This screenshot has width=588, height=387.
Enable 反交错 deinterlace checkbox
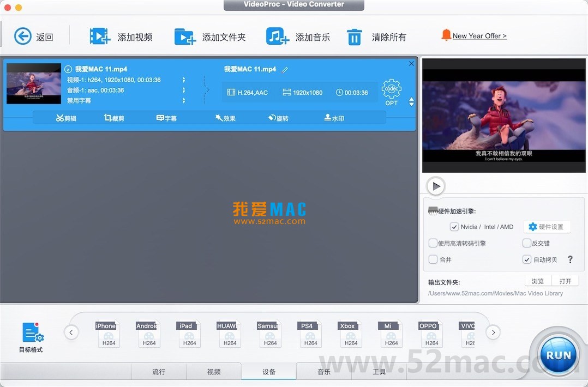pyautogui.click(x=527, y=243)
